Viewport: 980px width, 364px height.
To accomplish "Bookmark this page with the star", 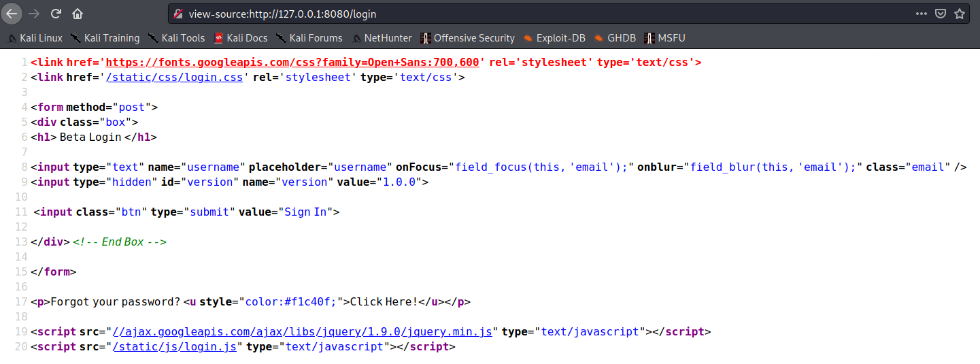I will [960, 14].
